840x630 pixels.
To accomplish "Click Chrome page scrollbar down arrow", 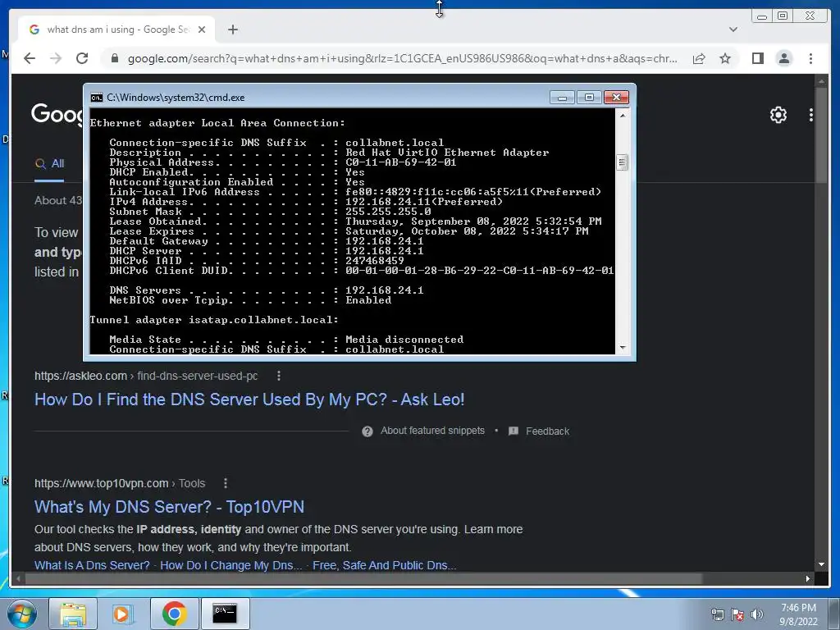I will (821, 564).
